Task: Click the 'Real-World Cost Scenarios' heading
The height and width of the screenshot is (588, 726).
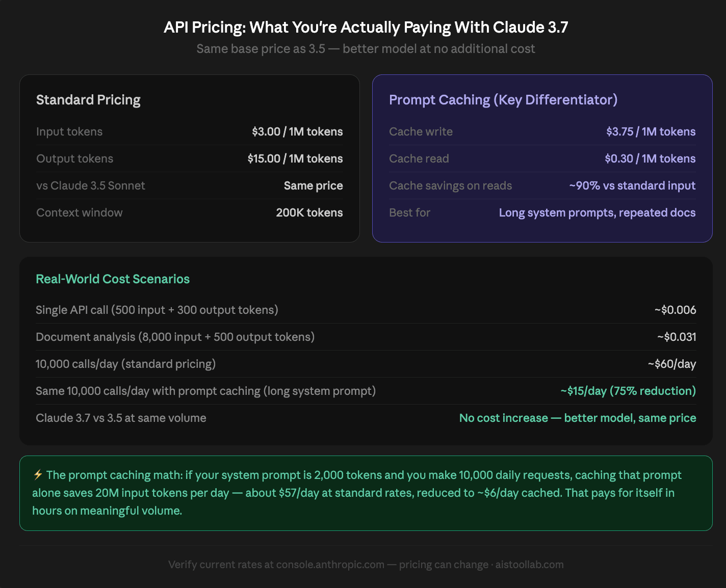Action: pos(113,279)
